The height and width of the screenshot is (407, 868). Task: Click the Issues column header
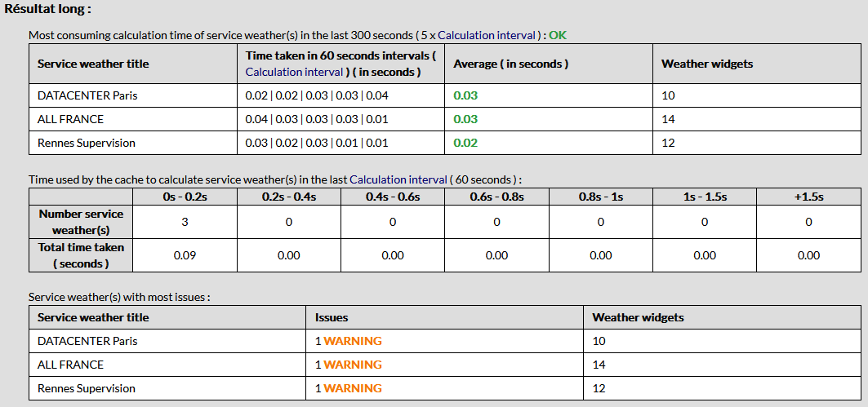tap(332, 317)
